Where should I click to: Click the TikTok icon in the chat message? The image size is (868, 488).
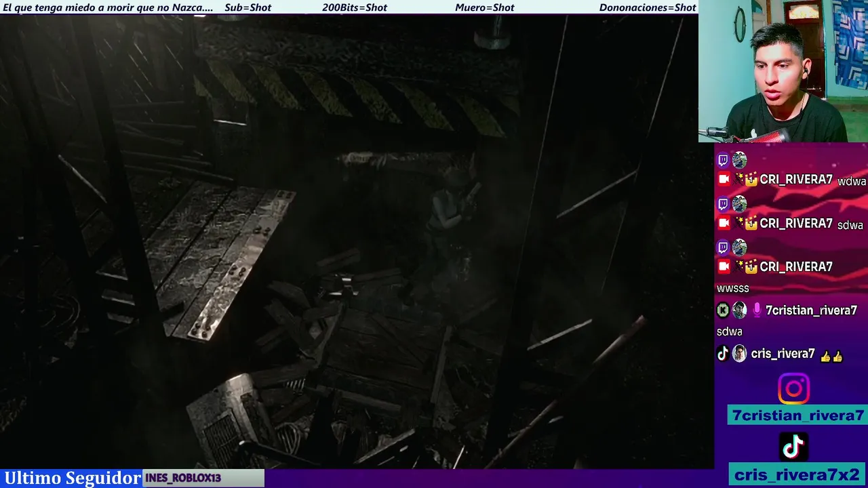(723, 354)
